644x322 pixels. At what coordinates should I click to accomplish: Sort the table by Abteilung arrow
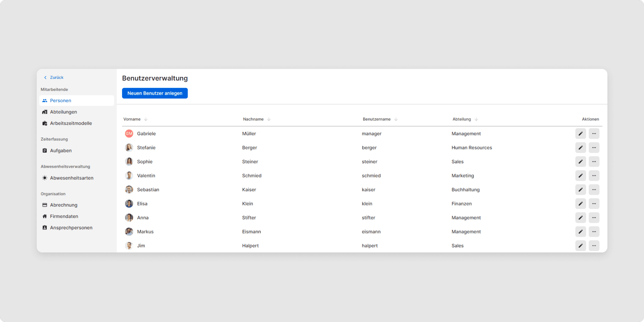[476, 119]
